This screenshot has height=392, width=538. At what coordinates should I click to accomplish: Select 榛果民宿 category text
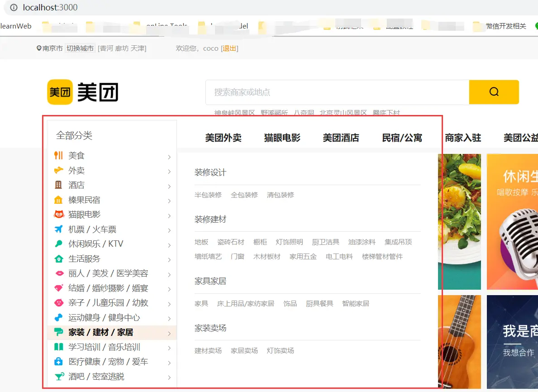coord(84,200)
